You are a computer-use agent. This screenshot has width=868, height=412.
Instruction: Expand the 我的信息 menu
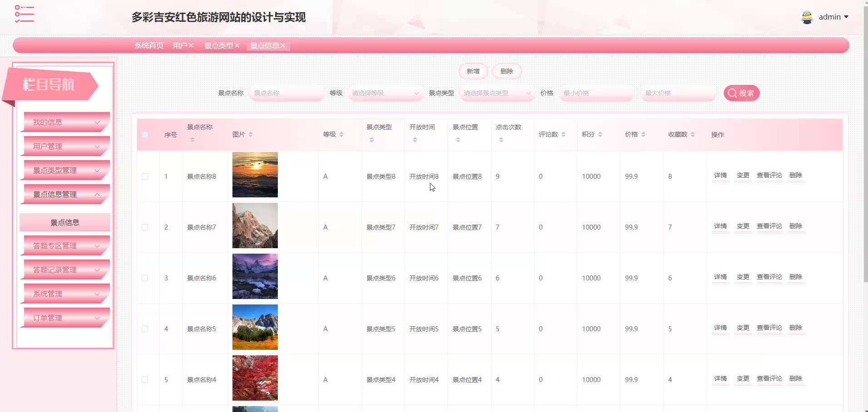click(66, 122)
